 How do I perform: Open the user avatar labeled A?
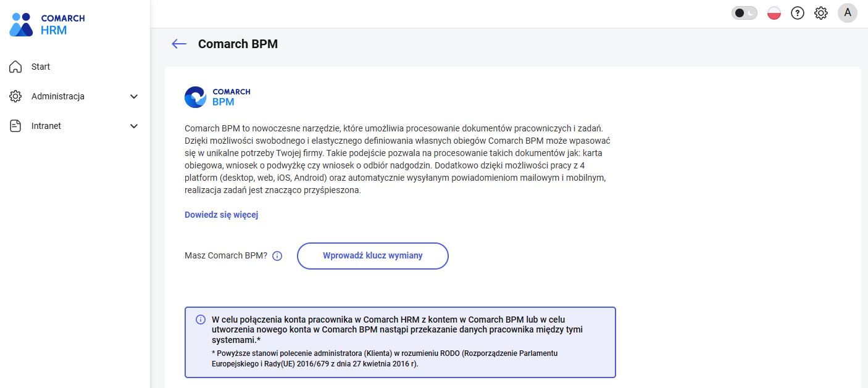point(847,13)
